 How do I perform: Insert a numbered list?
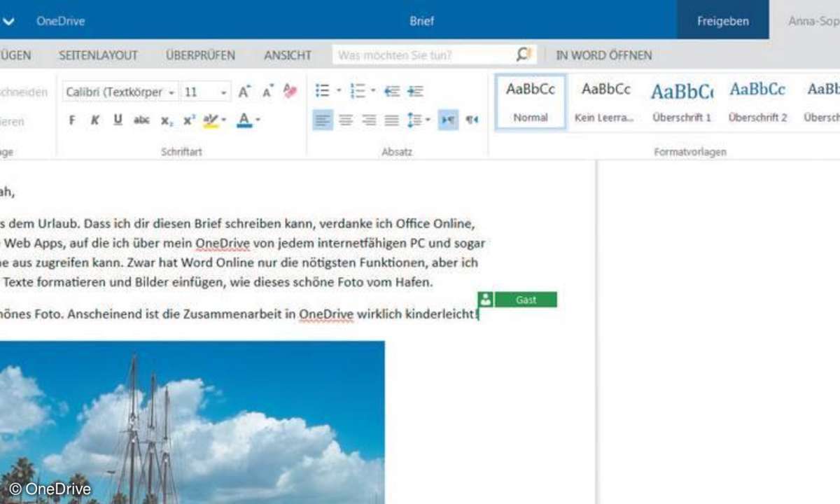pyautogui.click(x=358, y=91)
